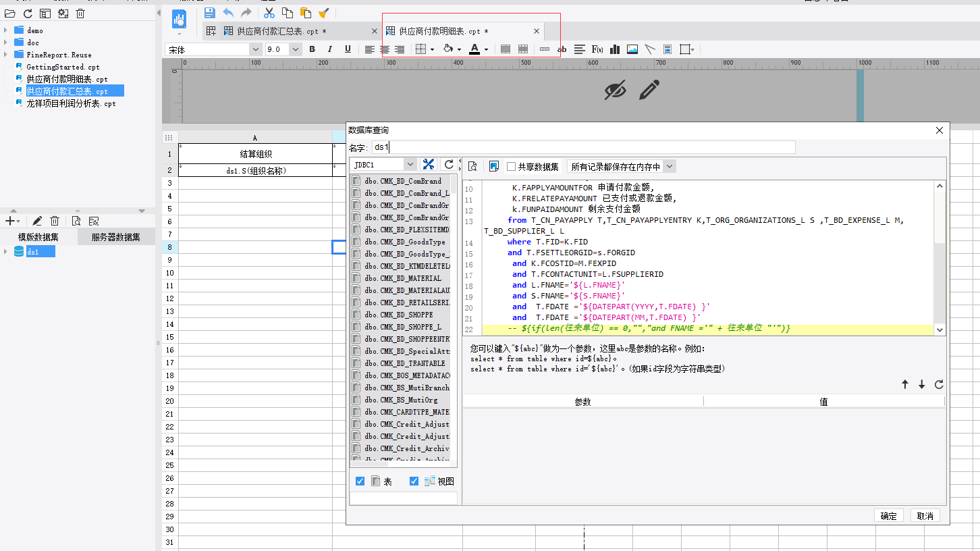Click the large pencil icon above the grid
Viewport: 980px width, 551px height.
tap(649, 90)
